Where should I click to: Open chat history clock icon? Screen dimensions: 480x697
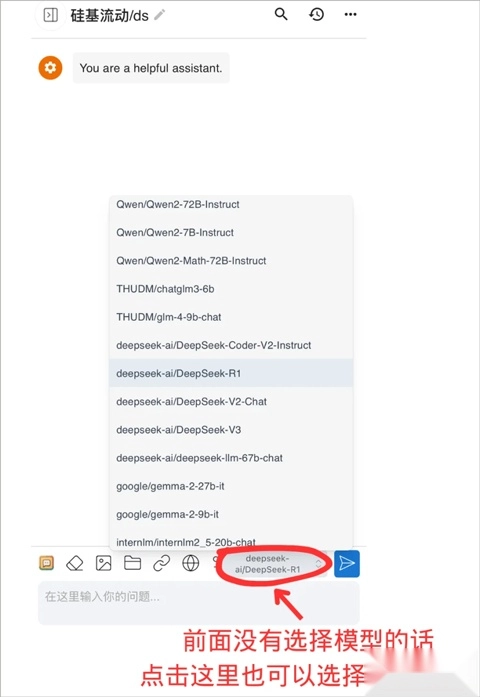pos(316,14)
